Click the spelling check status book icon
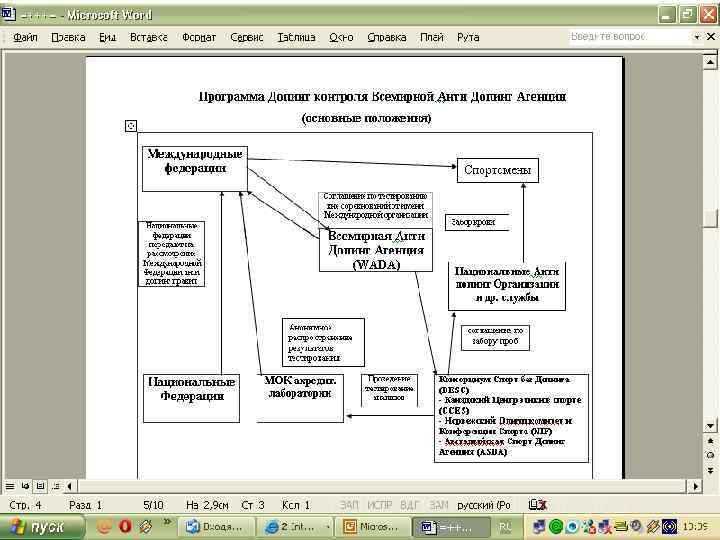720x540 pixels. (x=537, y=505)
